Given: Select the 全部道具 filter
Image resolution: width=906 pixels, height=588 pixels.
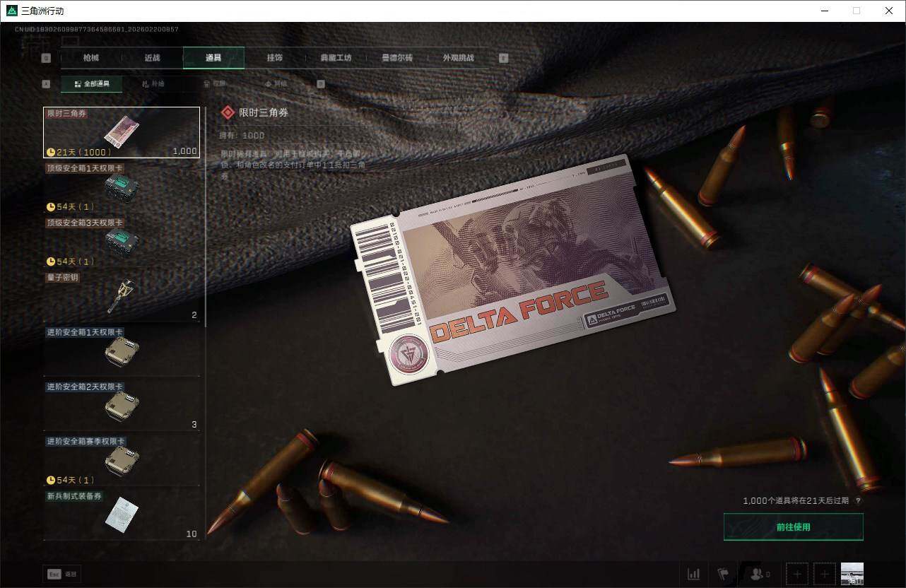Looking at the screenshot, I should 91,84.
